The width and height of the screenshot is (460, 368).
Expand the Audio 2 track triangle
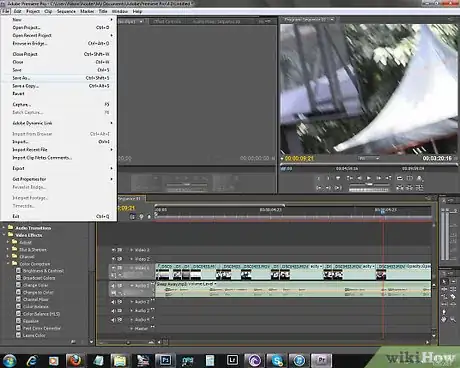[132, 302]
